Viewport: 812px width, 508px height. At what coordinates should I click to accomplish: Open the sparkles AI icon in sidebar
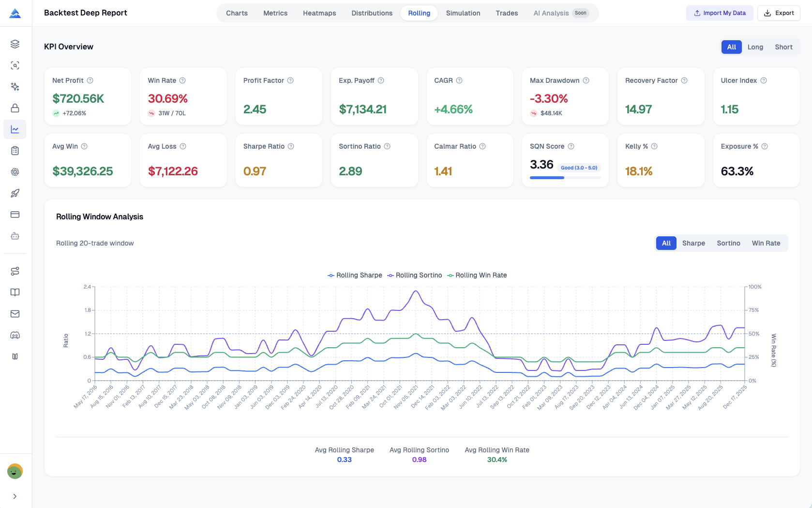(x=15, y=87)
